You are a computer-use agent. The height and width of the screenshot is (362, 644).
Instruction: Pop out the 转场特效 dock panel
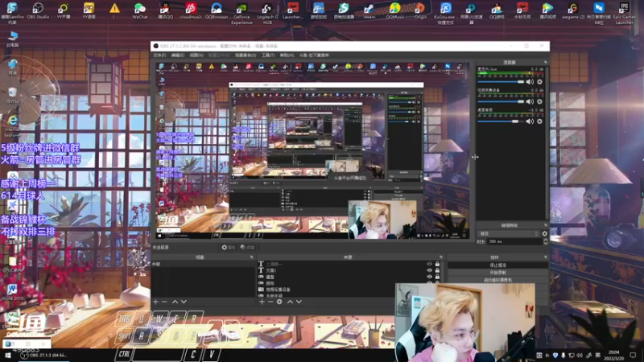click(546, 225)
